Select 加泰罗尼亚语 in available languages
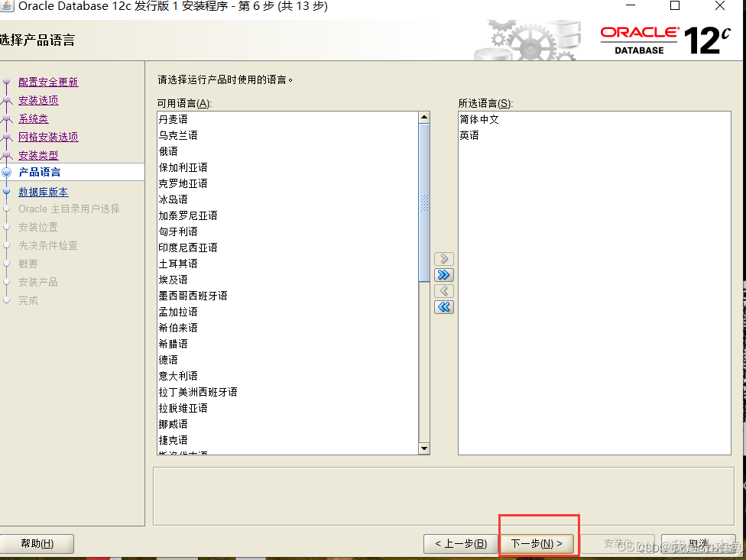The width and height of the screenshot is (746, 560). coord(288,215)
